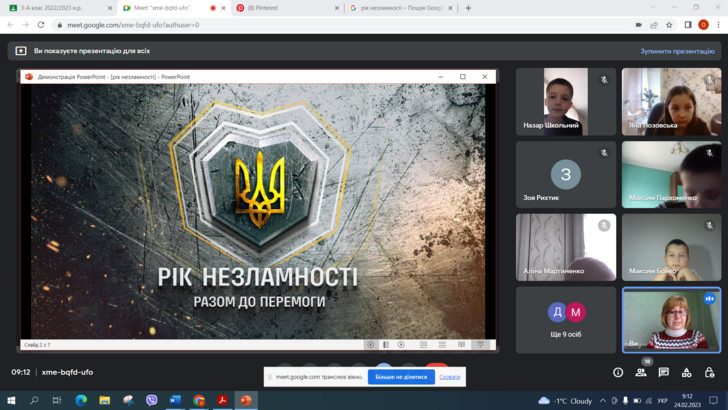
Task: Open see all slides view in slideshow bar
Action: click(386, 345)
